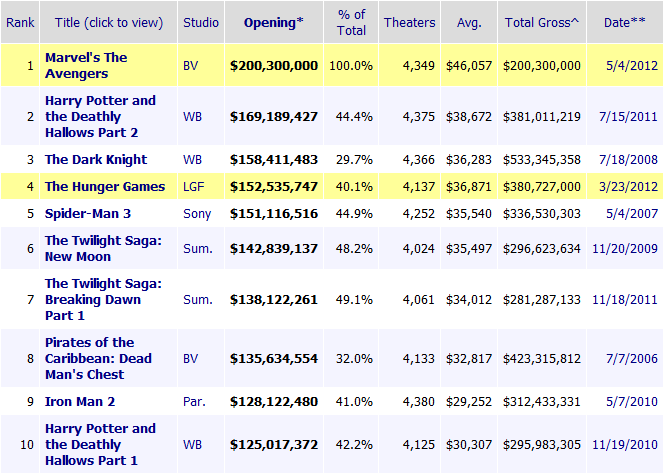Open Pirates of the Caribbean: Dead Man's Chest
This screenshot has height=474, width=664.
click(x=98, y=358)
